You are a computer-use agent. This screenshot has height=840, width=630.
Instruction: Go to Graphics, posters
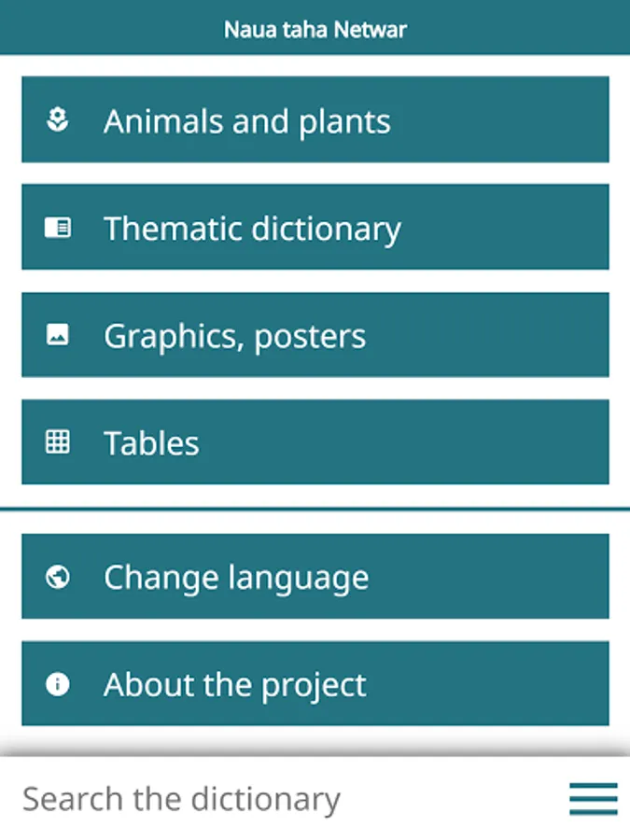[315, 335]
